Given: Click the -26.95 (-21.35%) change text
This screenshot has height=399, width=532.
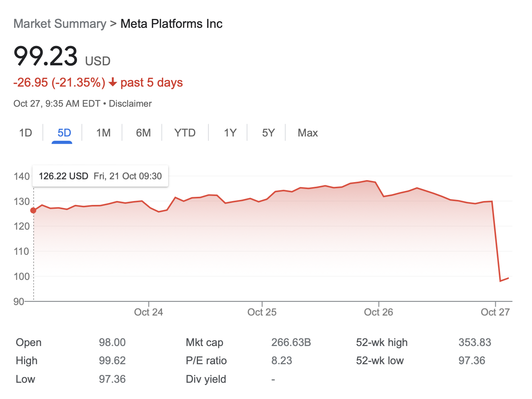Looking at the screenshot, I should pos(59,83).
